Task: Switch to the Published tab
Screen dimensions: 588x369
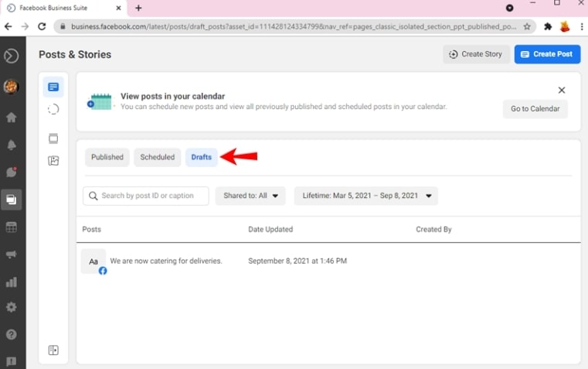Action: pyautogui.click(x=107, y=157)
